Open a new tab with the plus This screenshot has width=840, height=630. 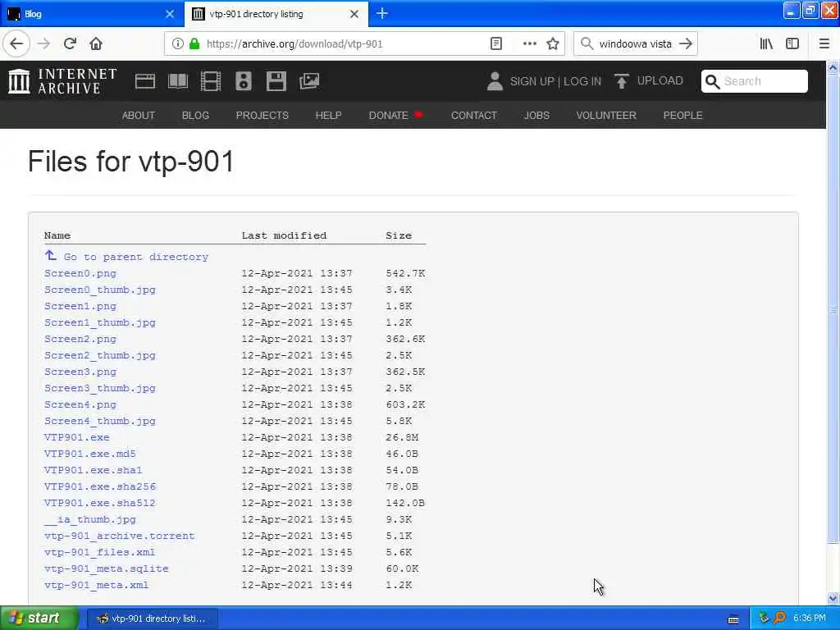382,13
